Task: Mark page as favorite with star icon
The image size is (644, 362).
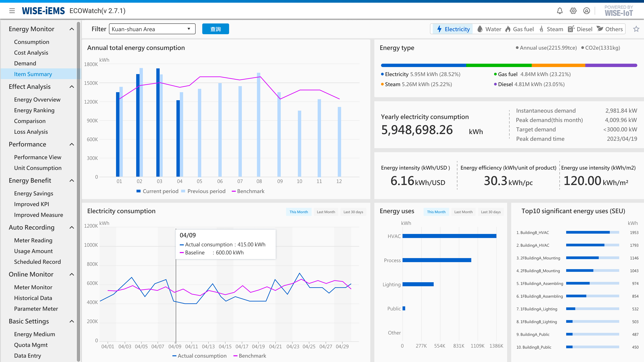Action: point(636,29)
